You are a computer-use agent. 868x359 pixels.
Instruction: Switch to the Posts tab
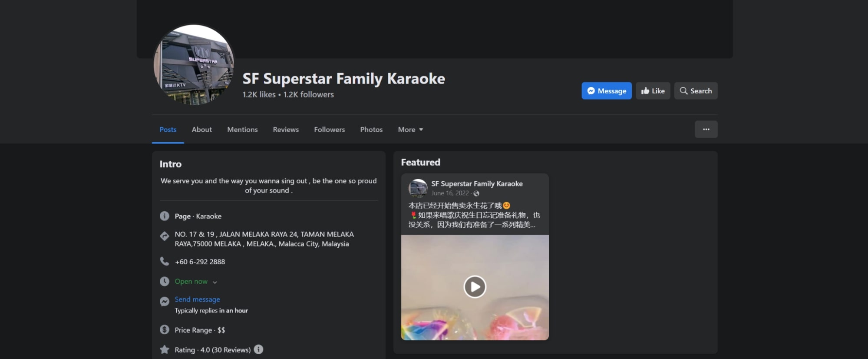coord(168,130)
